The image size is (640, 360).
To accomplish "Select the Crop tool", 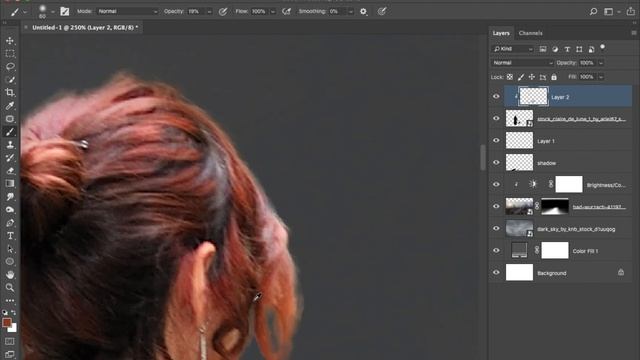I will (10, 93).
